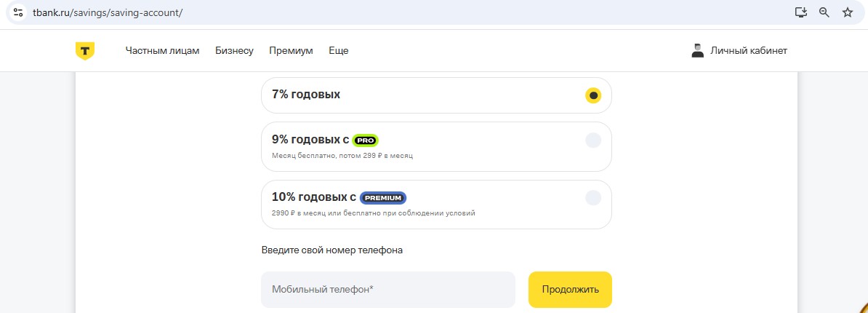This screenshot has width=868, height=313.
Task: Click the tbank.ru URL in address bar
Action: pyautogui.click(x=108, y=13)
